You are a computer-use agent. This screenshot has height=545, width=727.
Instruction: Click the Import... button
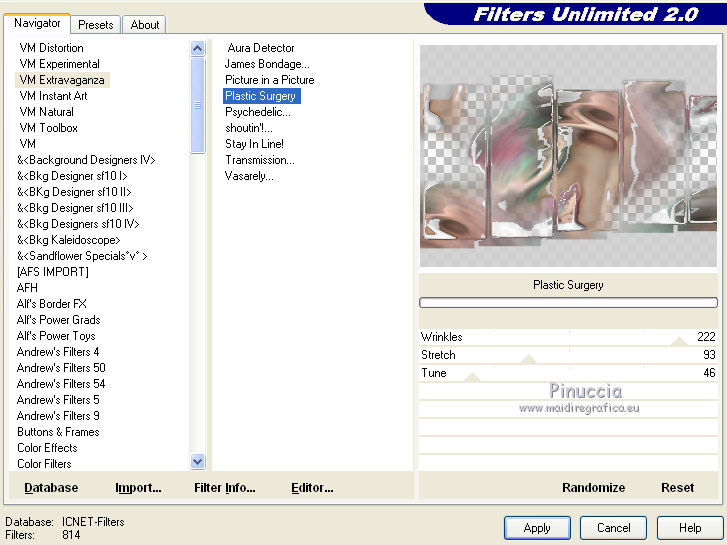click(138, 487)
